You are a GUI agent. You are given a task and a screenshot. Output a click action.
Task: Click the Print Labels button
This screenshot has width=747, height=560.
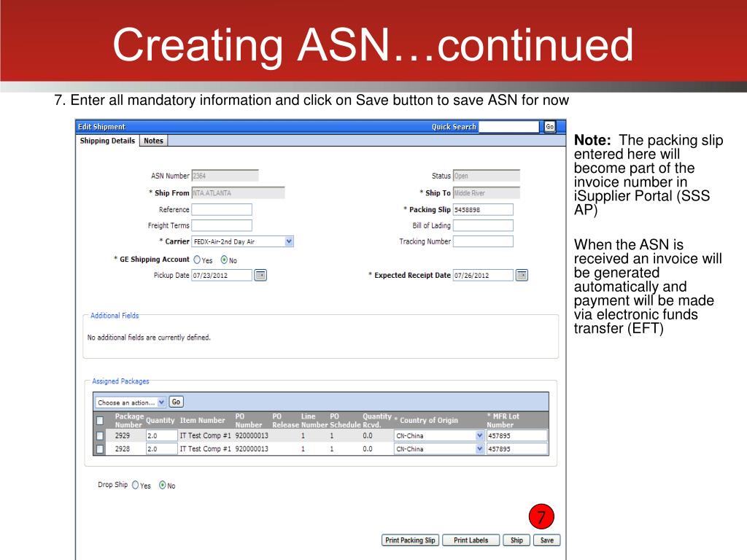click(471, 540)
